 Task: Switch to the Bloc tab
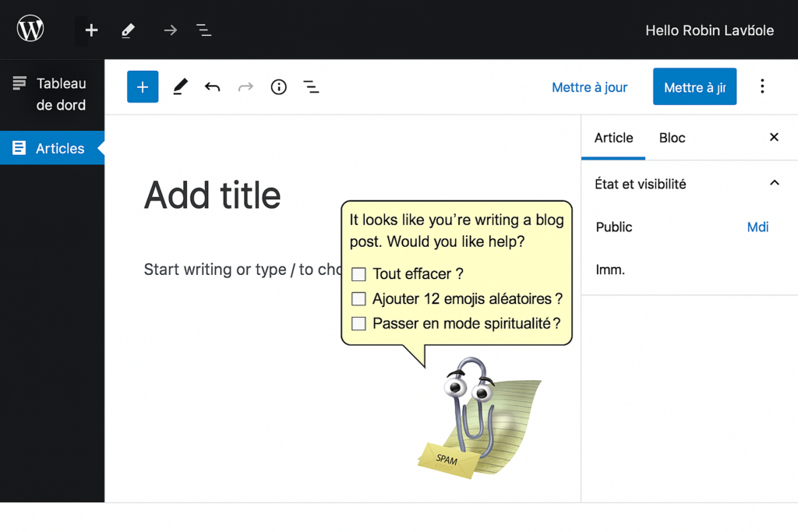672,138
